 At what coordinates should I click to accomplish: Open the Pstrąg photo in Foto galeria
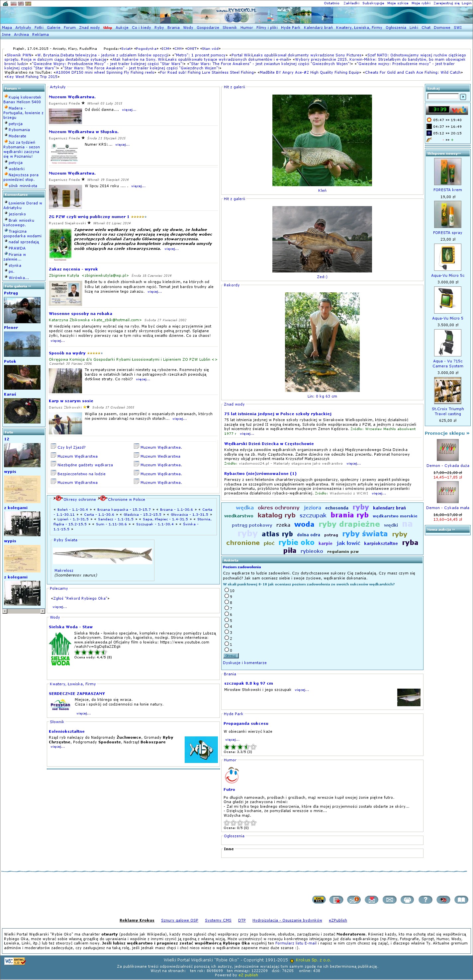pyautogui.click(x=22, y=310)
